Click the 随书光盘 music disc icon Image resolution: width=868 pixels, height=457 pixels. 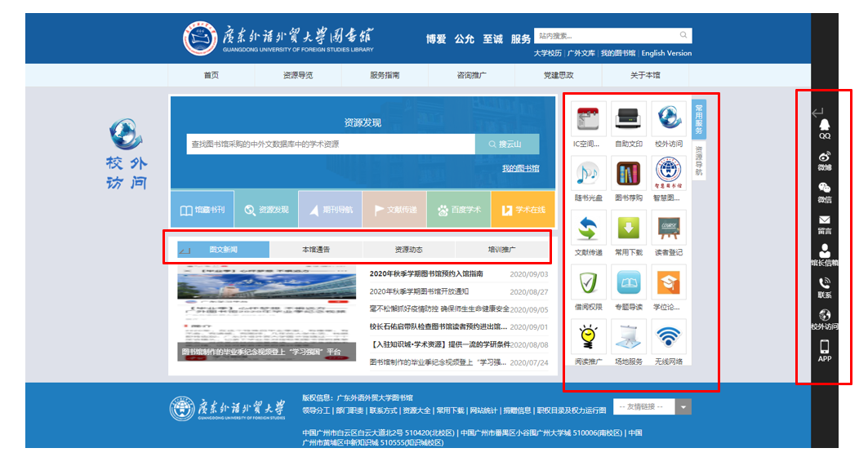tap(590, 173)
